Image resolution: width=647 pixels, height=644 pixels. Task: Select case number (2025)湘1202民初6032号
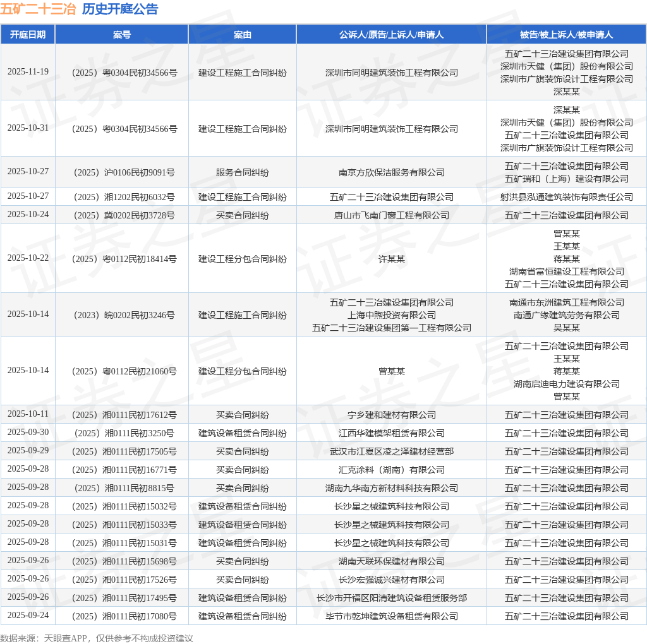click(124, 197)
